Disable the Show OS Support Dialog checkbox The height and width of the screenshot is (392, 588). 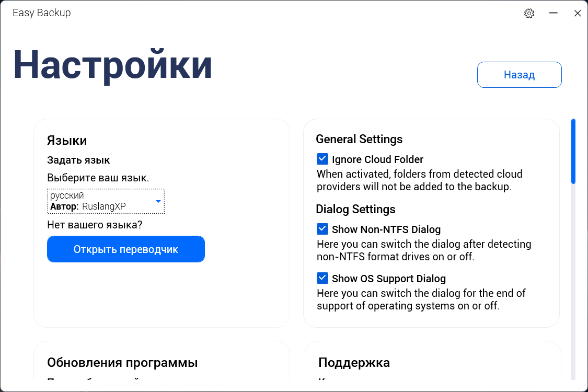tap(322, 278)
